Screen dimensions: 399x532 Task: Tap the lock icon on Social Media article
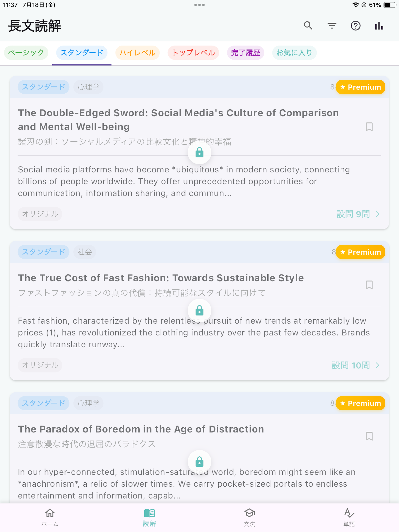click(x=199, y=153)
